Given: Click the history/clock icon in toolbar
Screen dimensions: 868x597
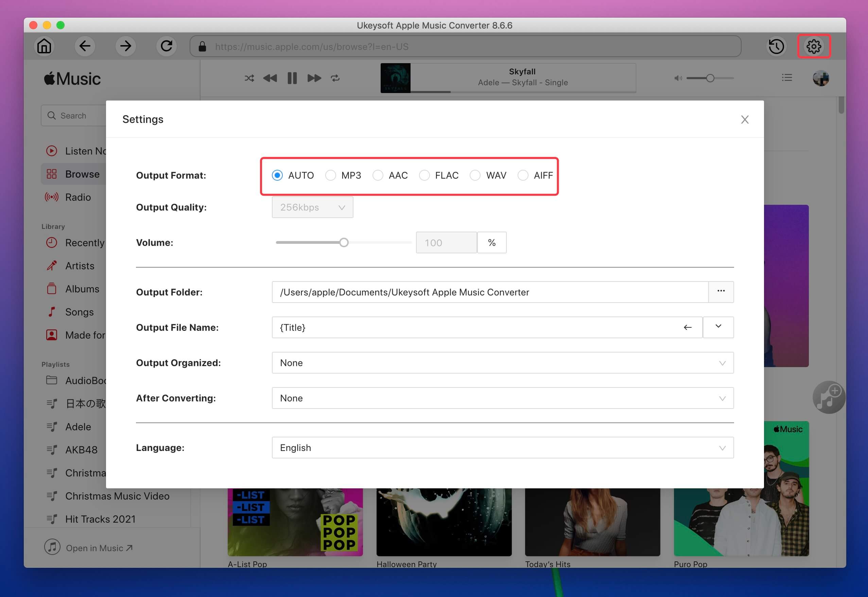Looking at the screenshot, I should coord(777,46).
